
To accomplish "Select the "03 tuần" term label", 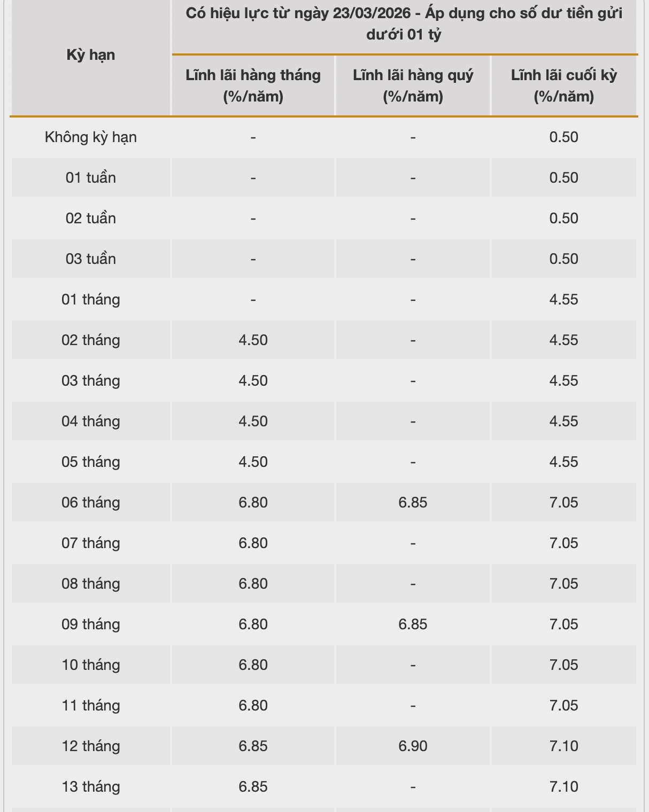I will (91, 259).
